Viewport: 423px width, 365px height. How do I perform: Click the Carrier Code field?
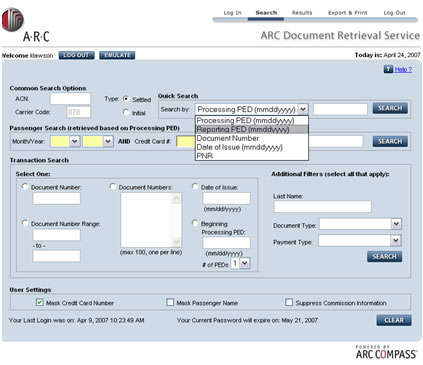(79, 112)
